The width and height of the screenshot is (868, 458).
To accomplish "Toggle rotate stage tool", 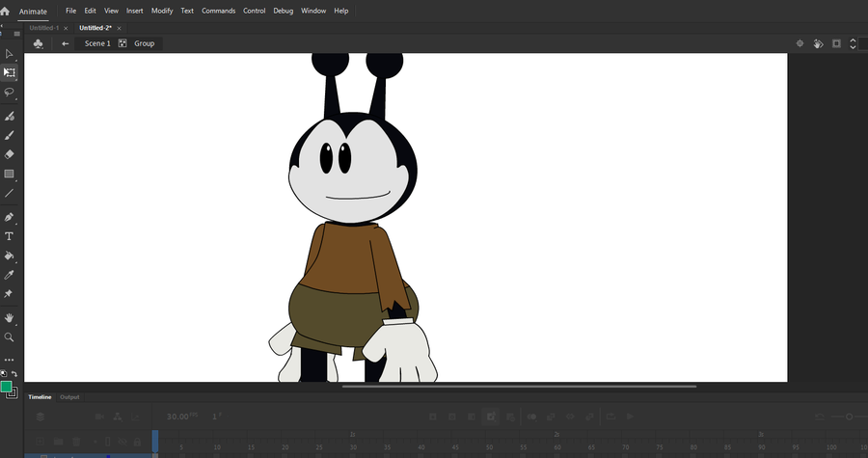I will 818,43.
